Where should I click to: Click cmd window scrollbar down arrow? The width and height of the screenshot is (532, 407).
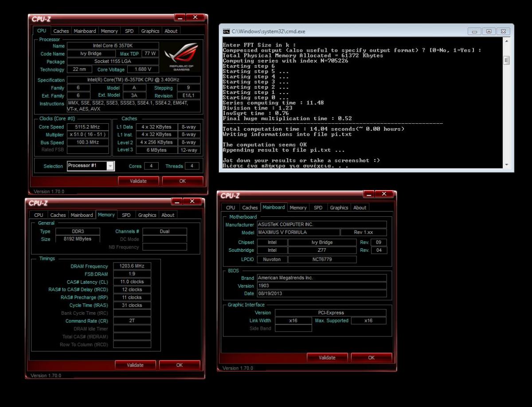507,165
